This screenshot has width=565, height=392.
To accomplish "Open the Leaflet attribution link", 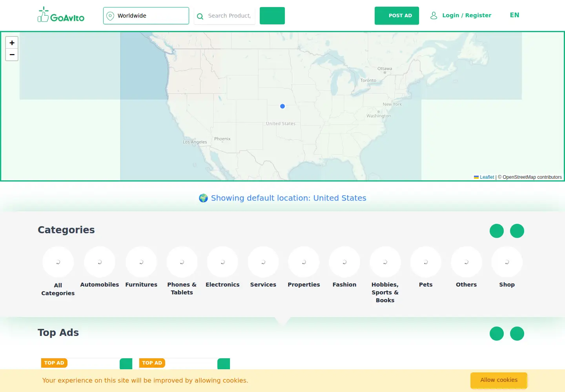I will [487, 177].
